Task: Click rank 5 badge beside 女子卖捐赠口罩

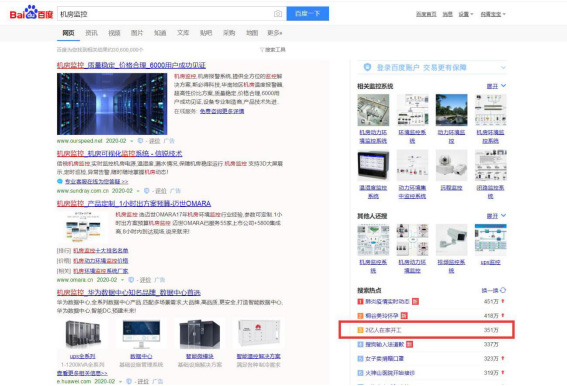Action: (x=360, y=359)
